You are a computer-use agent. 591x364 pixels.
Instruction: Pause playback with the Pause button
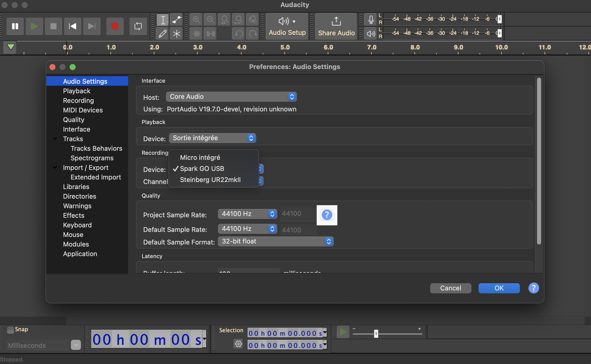point(15,26)
